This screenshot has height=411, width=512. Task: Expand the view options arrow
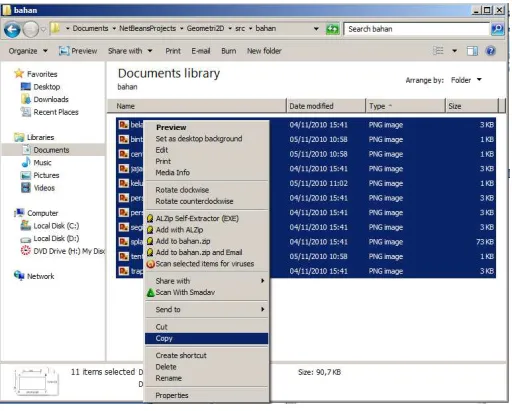click(454, 51)
